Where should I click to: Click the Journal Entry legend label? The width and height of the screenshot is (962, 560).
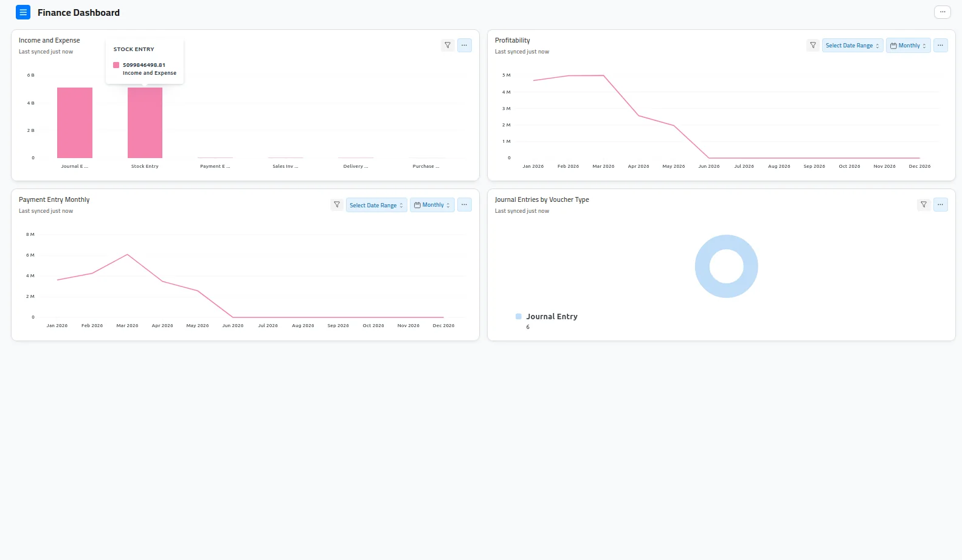point(552,317)
